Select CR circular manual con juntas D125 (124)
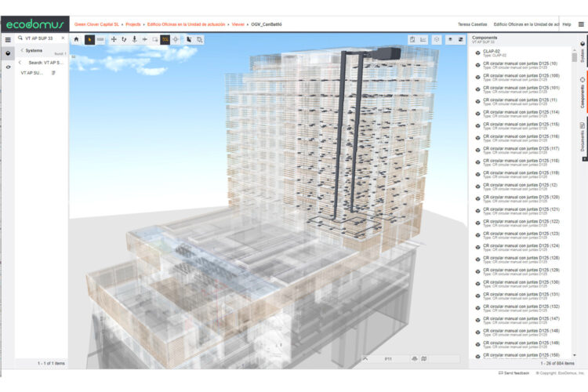 point(521,247)
